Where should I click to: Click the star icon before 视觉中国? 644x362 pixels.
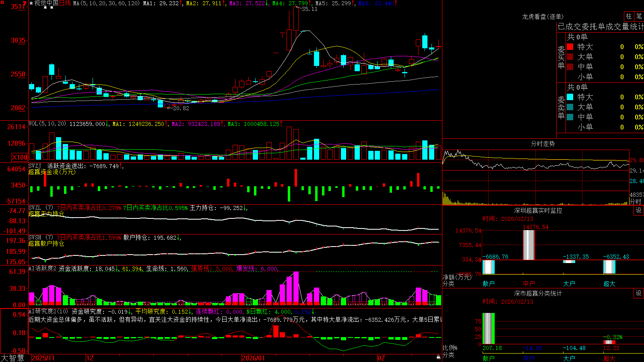(31, 3)
